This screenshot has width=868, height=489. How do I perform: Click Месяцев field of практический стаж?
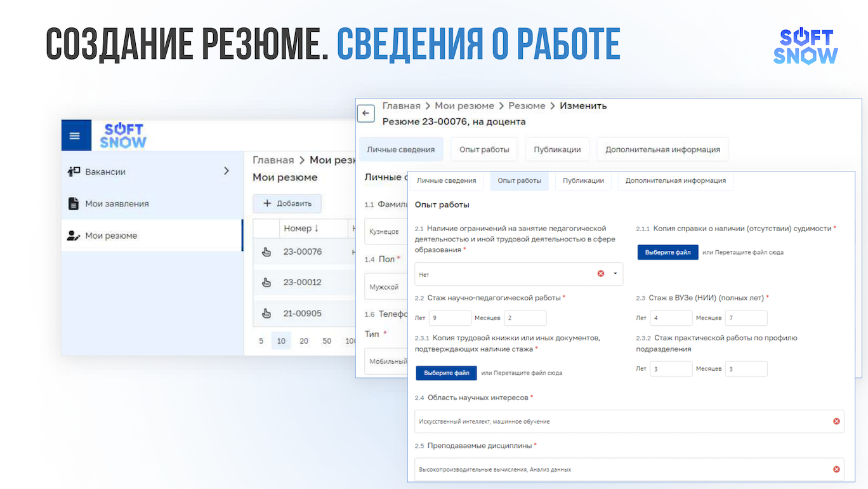coord(746,369)
